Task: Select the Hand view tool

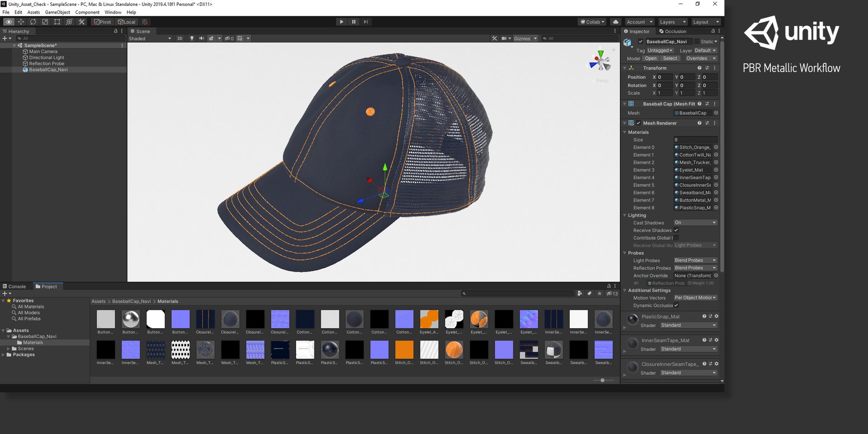Action: tap(9, 22)
